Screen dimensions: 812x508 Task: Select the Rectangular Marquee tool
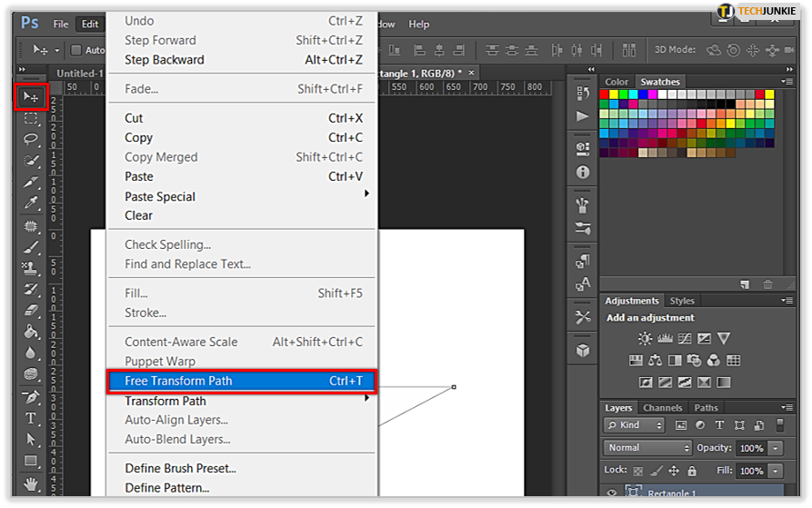pos(31,118)
